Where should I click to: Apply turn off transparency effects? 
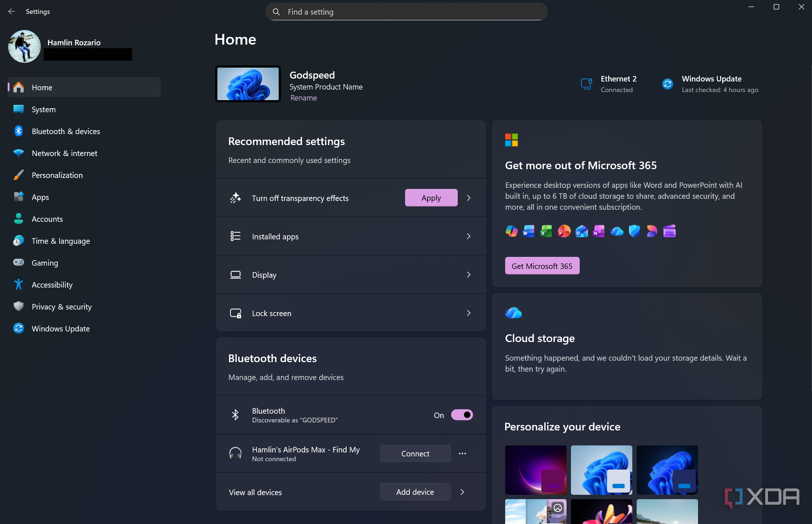point(431,198)
